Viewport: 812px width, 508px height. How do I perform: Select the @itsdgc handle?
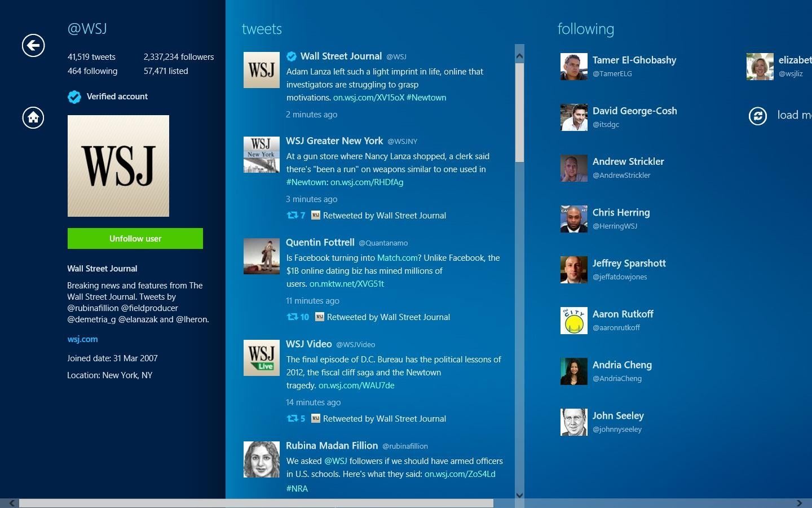(x=606, y=125)
